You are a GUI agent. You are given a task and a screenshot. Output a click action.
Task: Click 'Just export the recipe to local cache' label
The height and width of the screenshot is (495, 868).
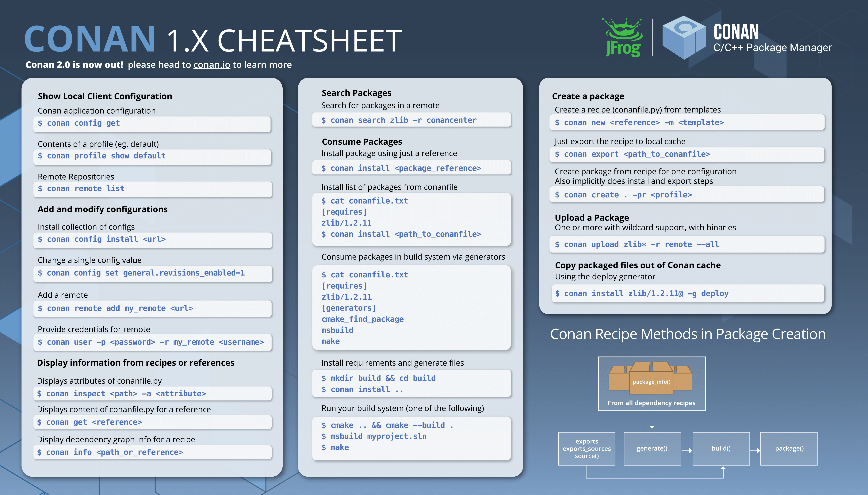click(x=620, y=141)
